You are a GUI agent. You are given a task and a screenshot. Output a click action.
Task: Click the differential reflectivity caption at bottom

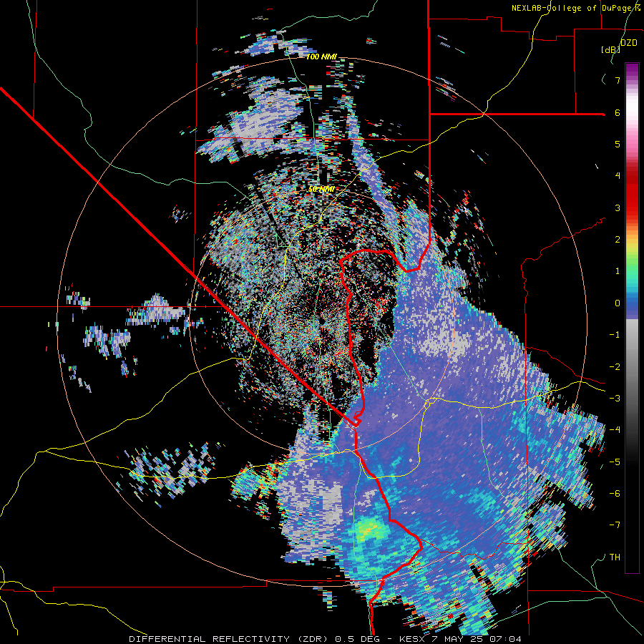[x=325, y=639]
